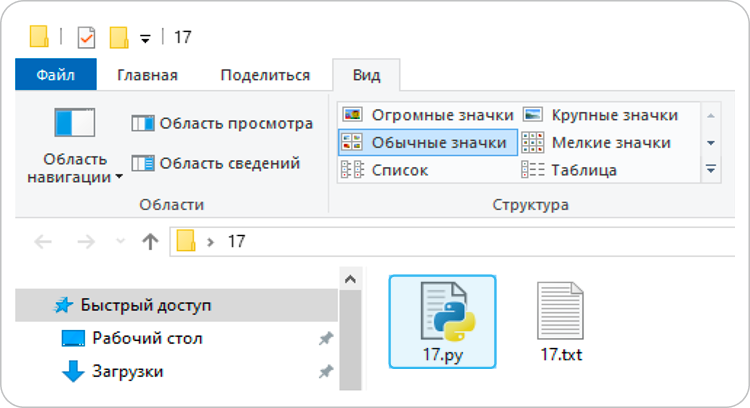Select Обычные значки layout
The width and height of the screenshot is (750, 408).
point(428,142)
